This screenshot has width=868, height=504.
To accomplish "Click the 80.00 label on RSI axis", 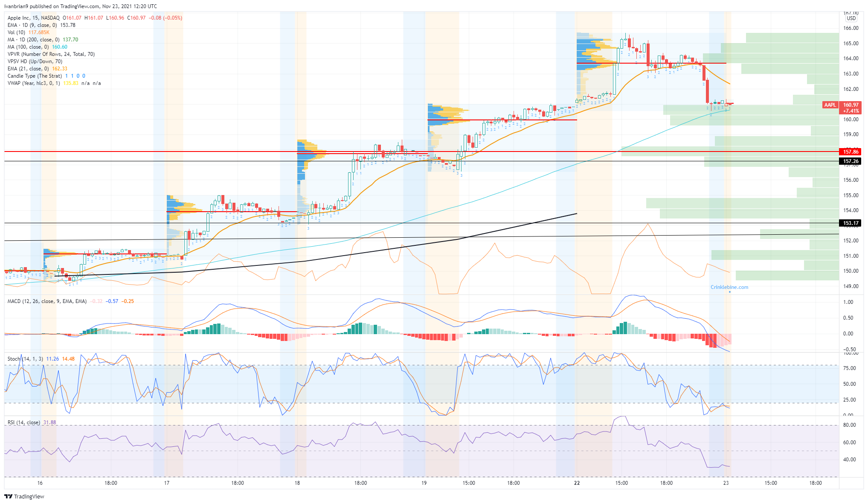I will 850,425.
